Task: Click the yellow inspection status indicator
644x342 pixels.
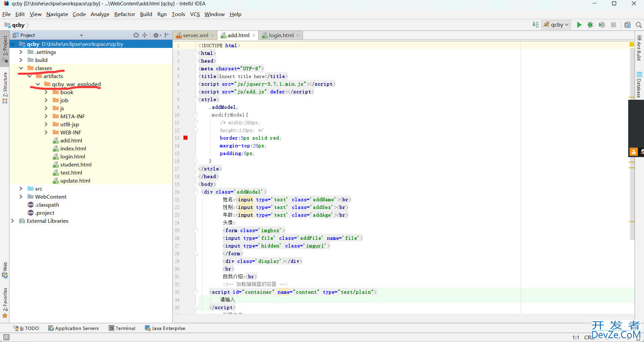Action: click(632, 44)
